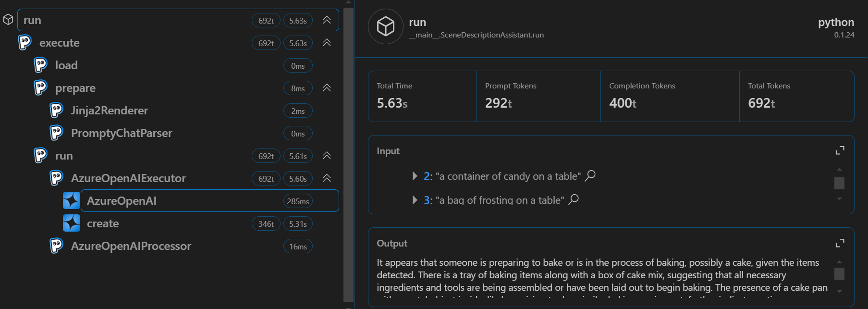Click the Input panel scroll-up arrow
The image size is (868, 309).
(x=839, y=169)
